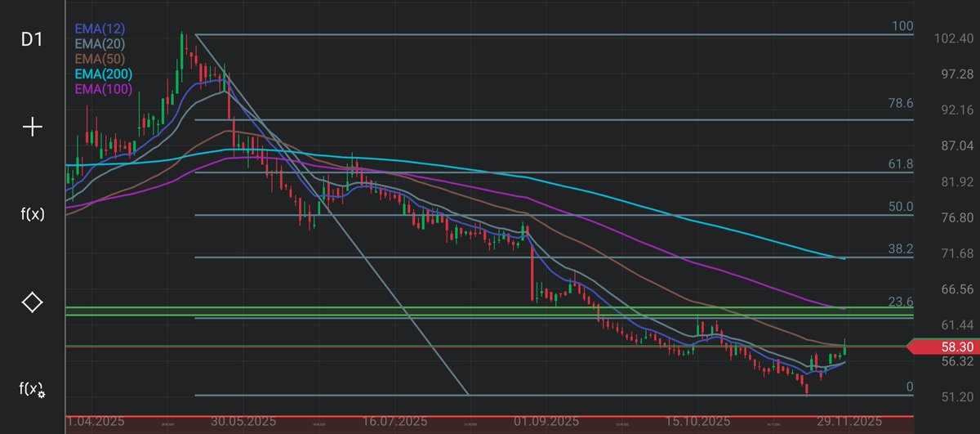Click the 66.56 price scale value
The width and height of the screenshot is (980, 434).
point(955,289)
